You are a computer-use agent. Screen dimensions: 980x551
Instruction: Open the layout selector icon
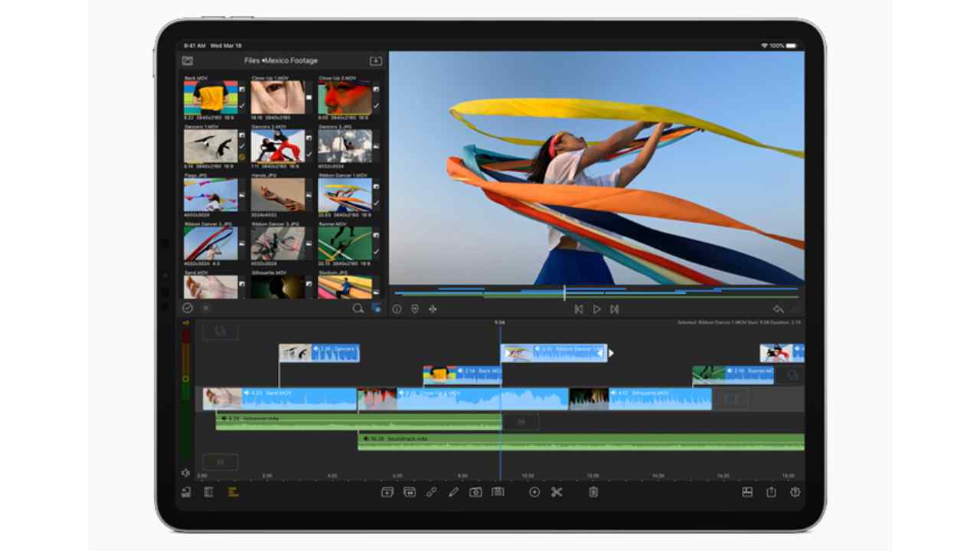(x=747, y=492)
